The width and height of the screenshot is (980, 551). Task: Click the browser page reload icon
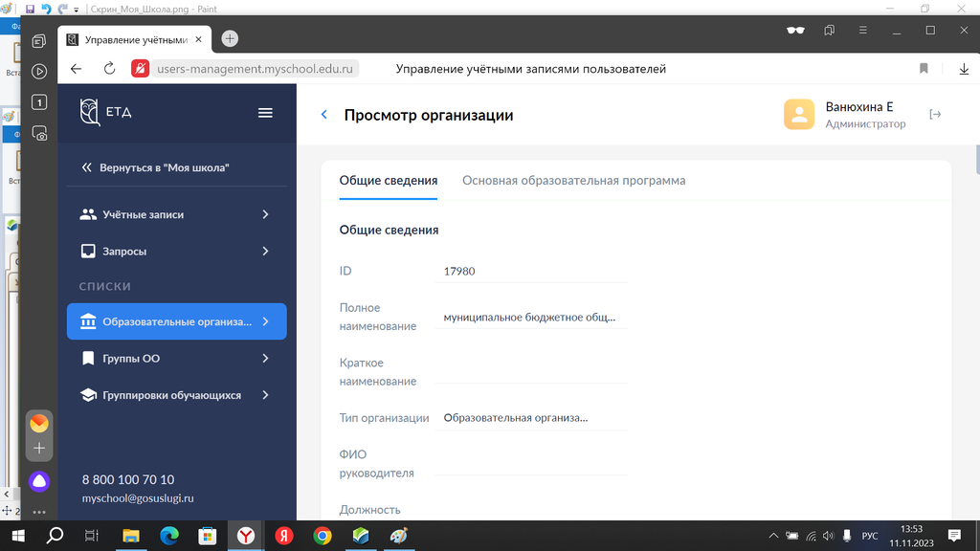point(109,69)
